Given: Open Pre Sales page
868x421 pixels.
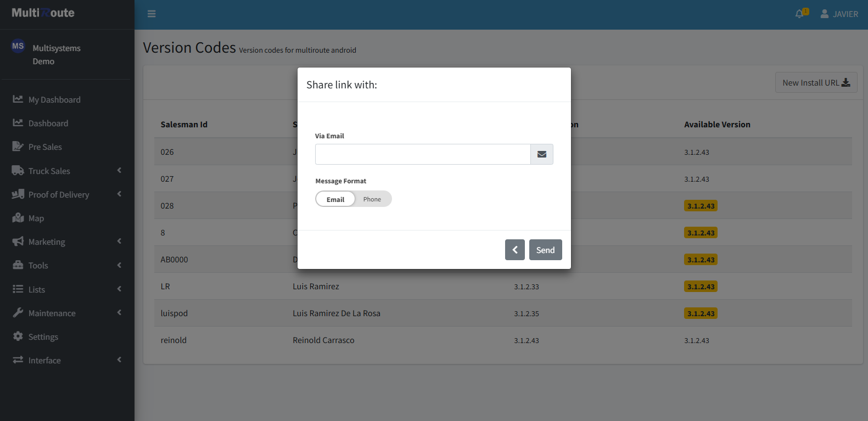Looking at the screenshot, I should pyautogui.click(x=45, y=147).
